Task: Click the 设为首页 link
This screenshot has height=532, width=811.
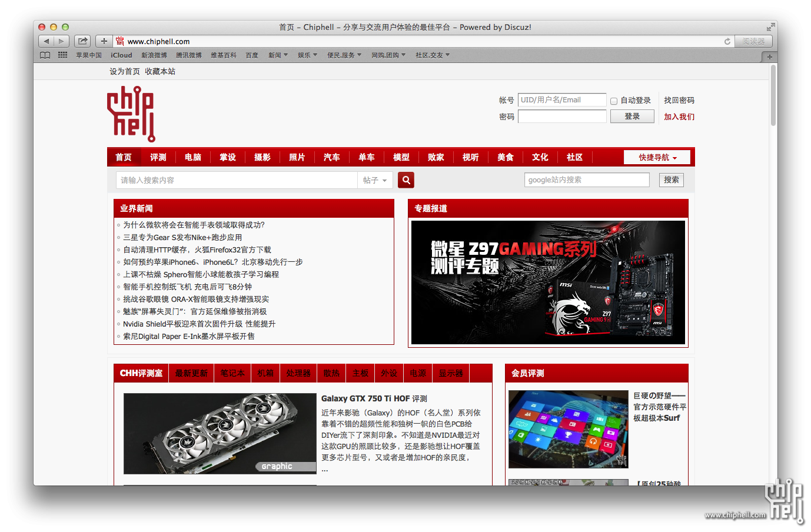Action: [x=125, y=71]
